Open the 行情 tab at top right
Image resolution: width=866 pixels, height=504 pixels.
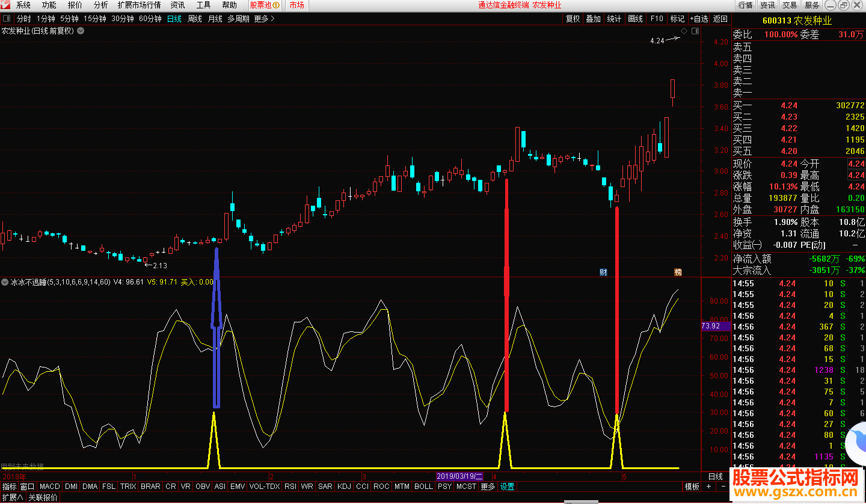click(x=746, y=5)
